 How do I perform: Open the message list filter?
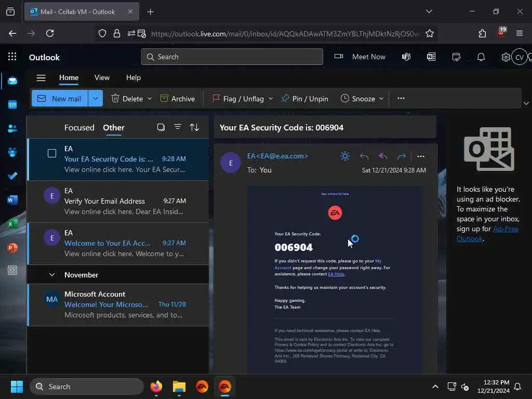pyautogui.click(x=178, y=127)
